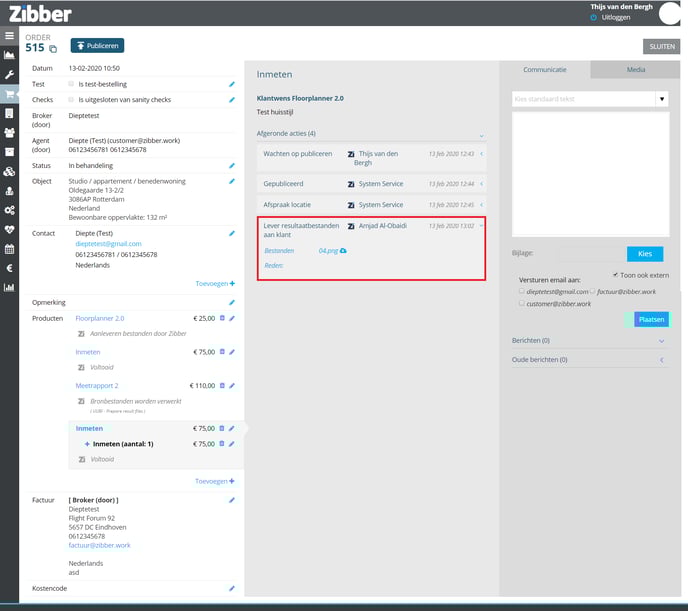Open the shopping cart orders section

coord(9,94)
